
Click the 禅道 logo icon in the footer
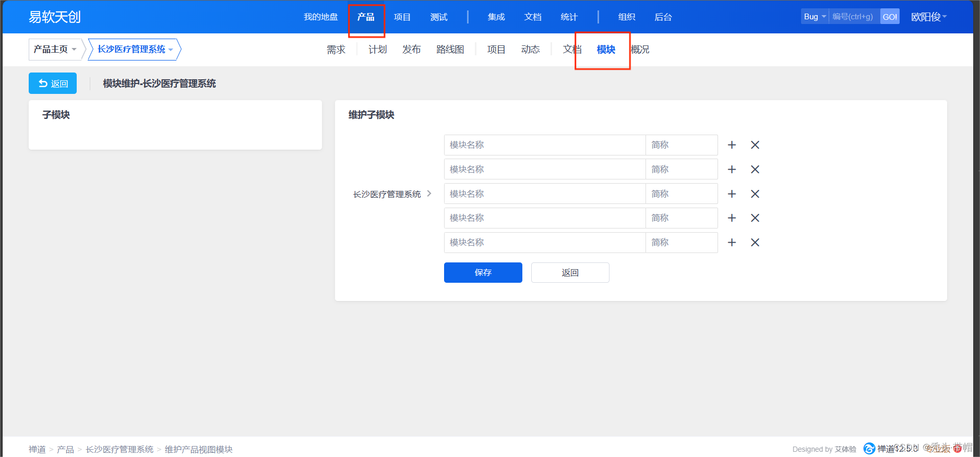869,449
